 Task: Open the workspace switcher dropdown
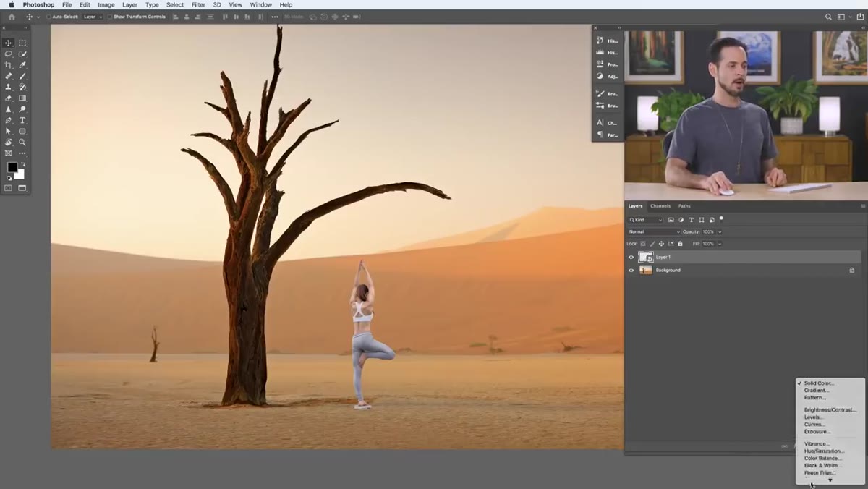[x=843, y=17]
